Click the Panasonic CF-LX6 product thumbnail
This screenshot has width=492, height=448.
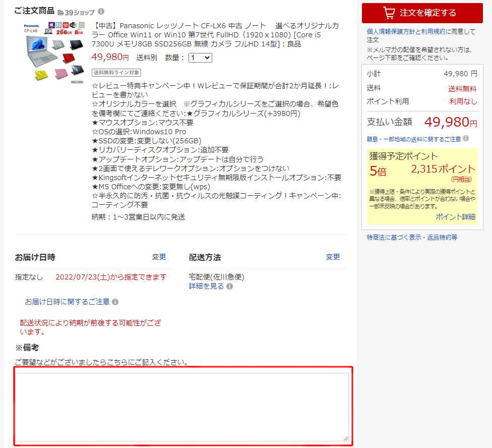pos(54,52)
